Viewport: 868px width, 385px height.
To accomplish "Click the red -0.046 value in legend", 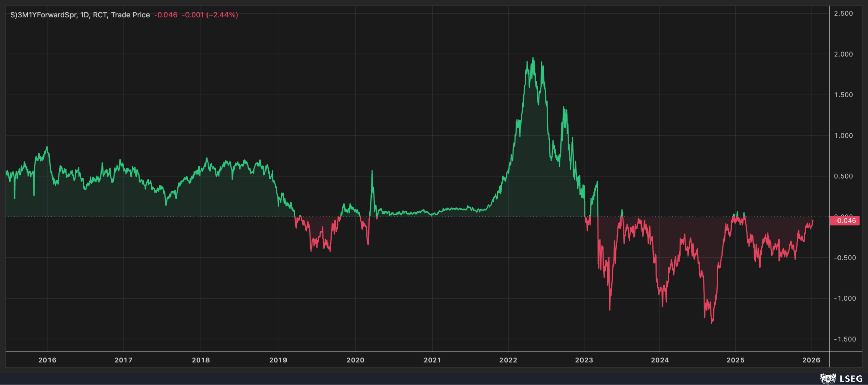I will click(x=165, y=15).
